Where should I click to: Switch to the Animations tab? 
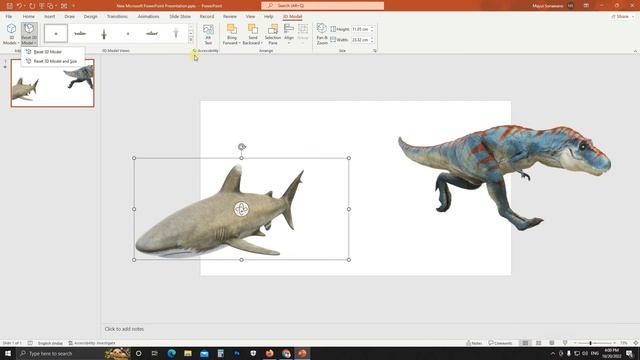(x=148, y=16)
